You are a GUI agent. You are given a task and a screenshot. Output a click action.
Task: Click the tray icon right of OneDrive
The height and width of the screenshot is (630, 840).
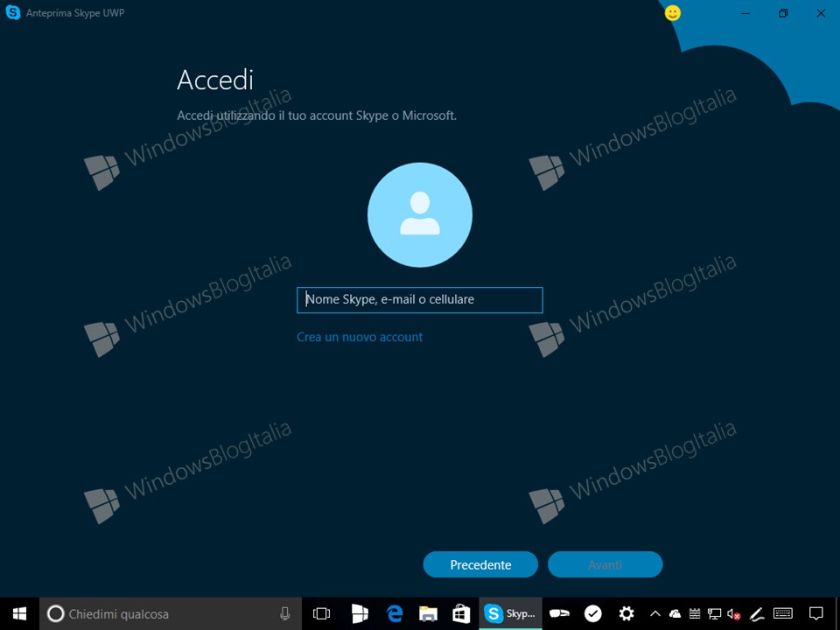tap(695, 614)
